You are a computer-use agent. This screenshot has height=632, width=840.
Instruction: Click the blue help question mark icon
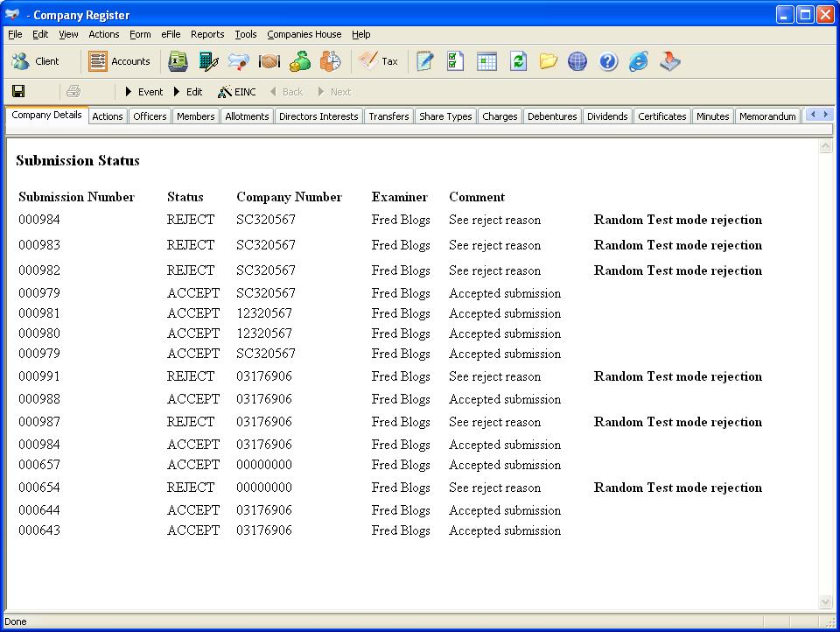click(608, 61)
